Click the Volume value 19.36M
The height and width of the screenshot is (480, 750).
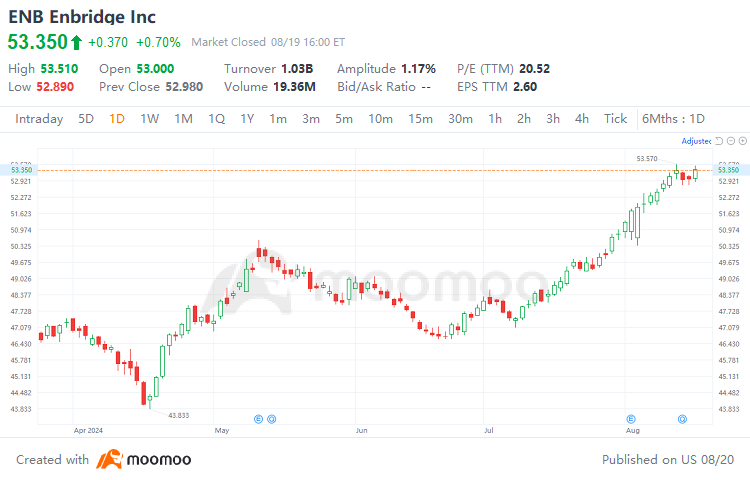click(294, 87)
